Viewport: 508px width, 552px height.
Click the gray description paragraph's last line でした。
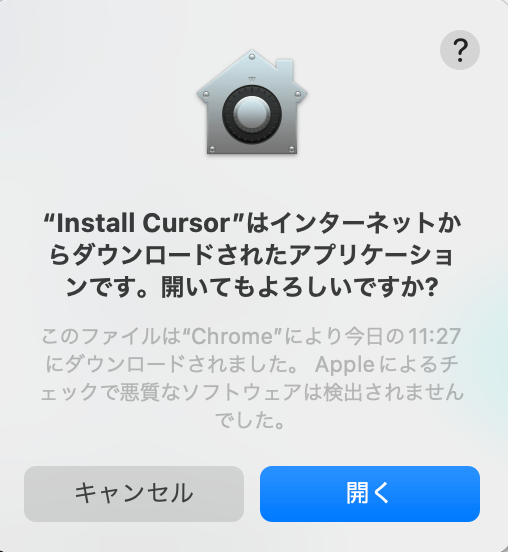click(x=250, y=420)
